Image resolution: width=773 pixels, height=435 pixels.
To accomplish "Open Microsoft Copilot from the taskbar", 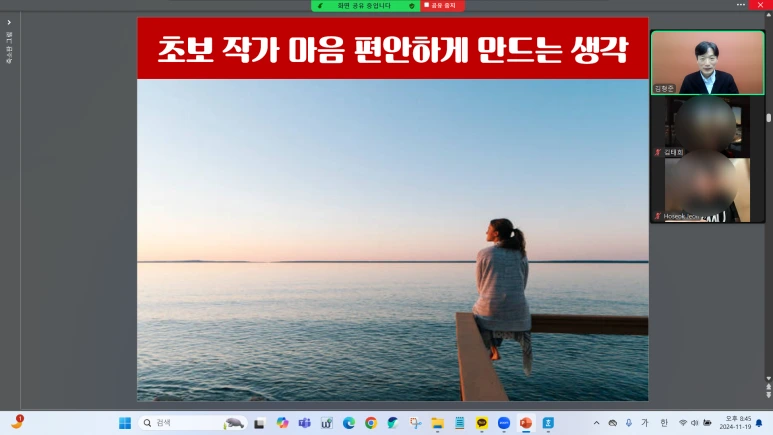I will [282, 423].
